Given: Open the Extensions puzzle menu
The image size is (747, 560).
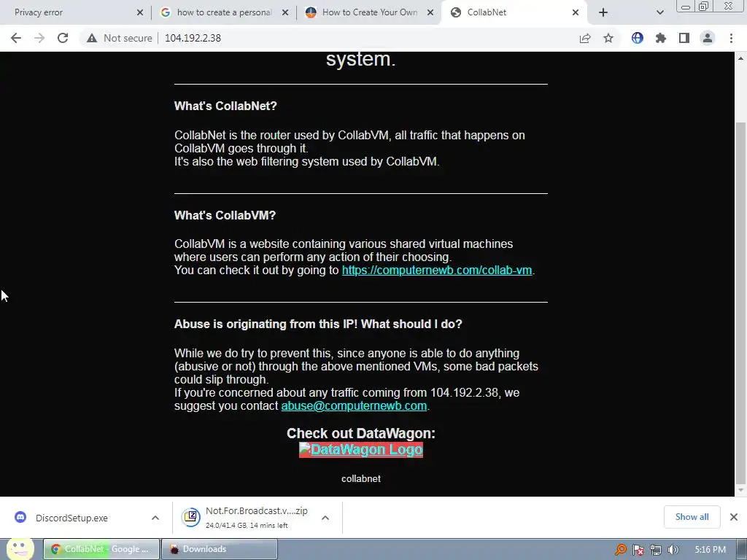Looking at the screenshot, I should [661, 38].
